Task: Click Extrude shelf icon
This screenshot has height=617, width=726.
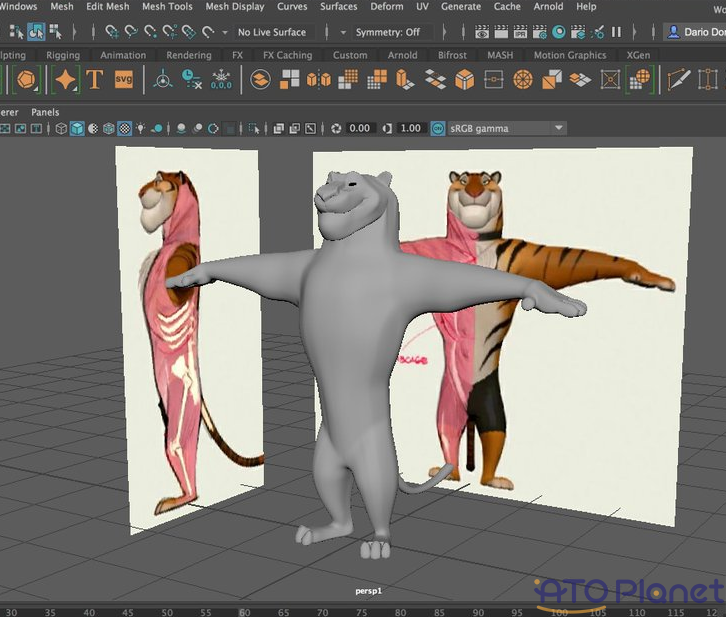Action: click(x=405, y=80)
